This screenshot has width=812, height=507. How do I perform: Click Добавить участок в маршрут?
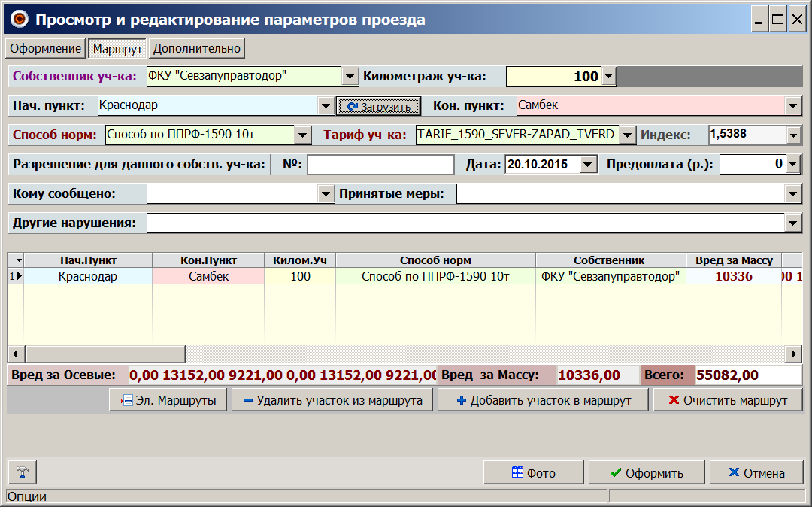pos(543,400)
